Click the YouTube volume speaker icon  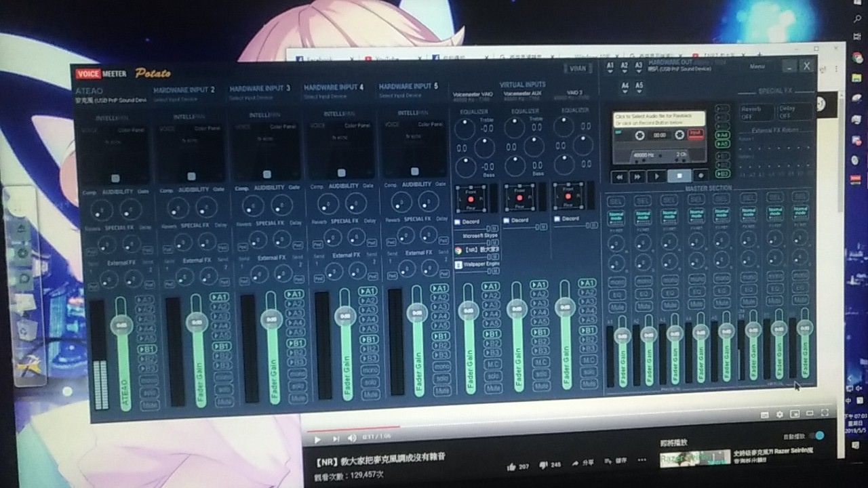[x=351, y=439]
